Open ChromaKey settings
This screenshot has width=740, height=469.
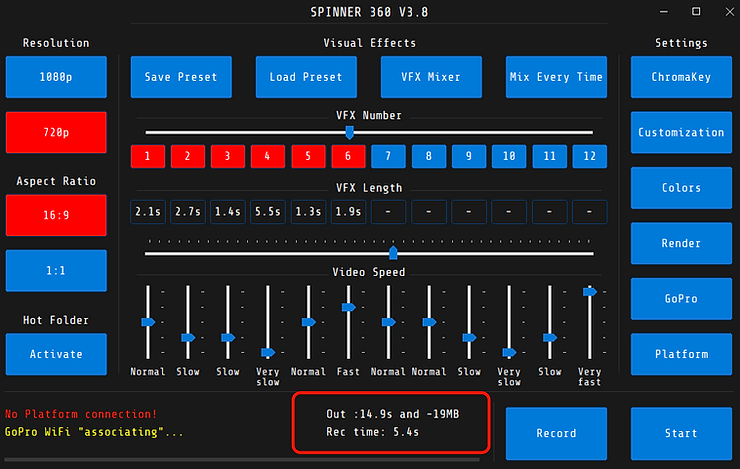pyautogui.click(x=681, y=77)
